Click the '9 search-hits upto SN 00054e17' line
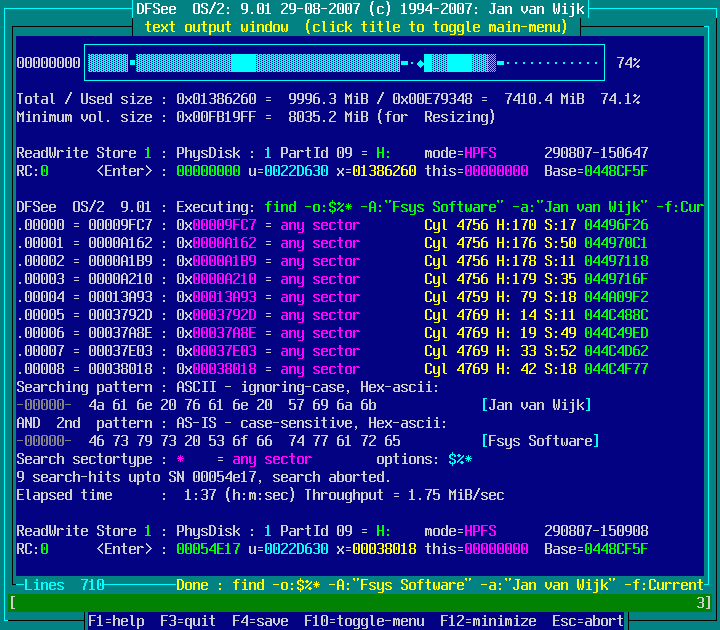 click(203, 477)
